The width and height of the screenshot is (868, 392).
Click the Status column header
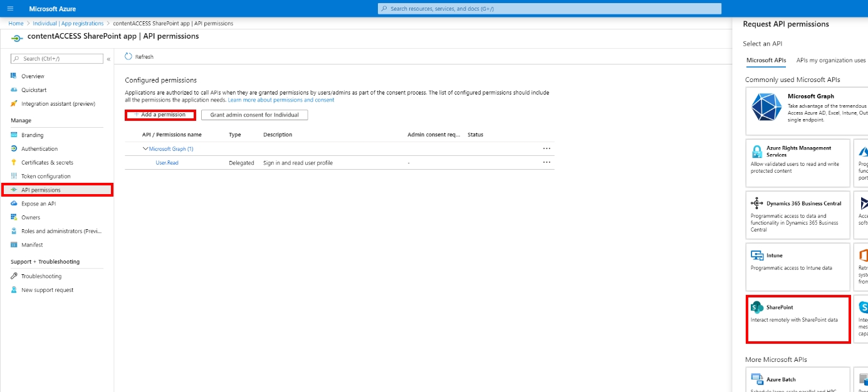coord(475,135)
